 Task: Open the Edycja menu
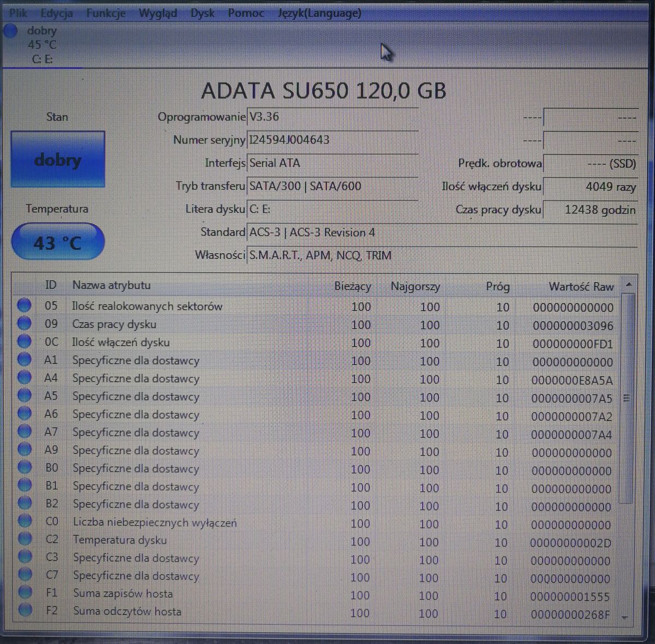point(56,13)
